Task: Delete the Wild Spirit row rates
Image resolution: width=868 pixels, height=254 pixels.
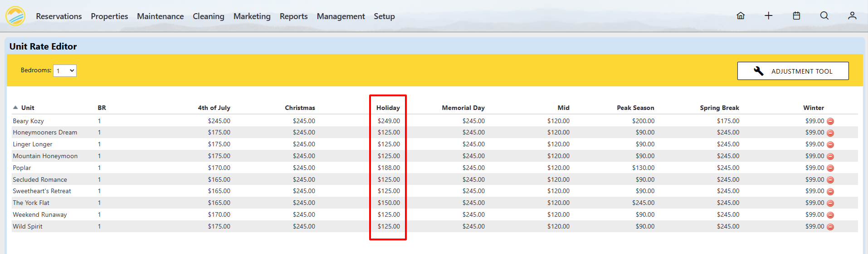Action: (830, 227)
